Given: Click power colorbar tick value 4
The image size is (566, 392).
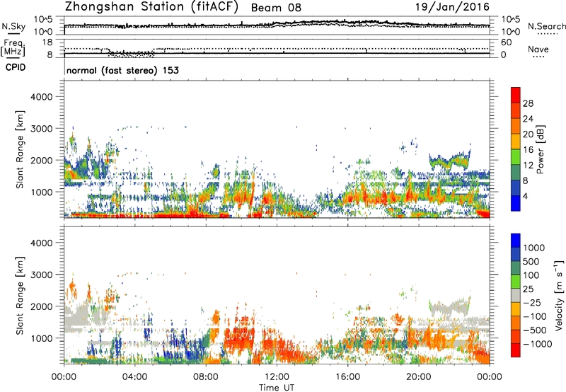Looking at the screenshot, I should [525, 196].
